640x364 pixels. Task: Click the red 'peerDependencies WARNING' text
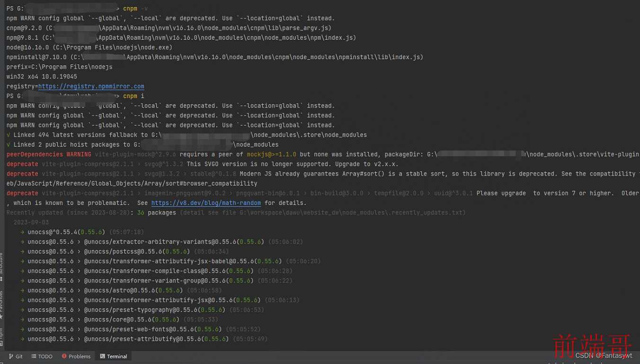click(49, 154)
